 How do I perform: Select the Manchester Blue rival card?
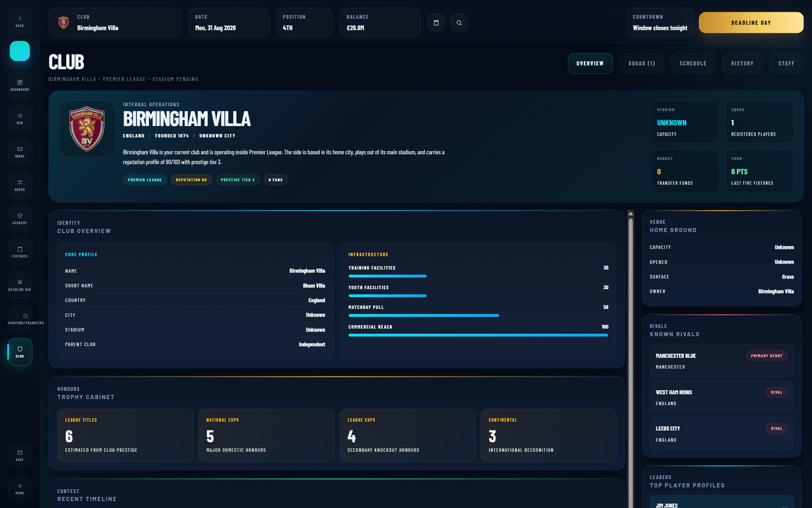point(721,361)
